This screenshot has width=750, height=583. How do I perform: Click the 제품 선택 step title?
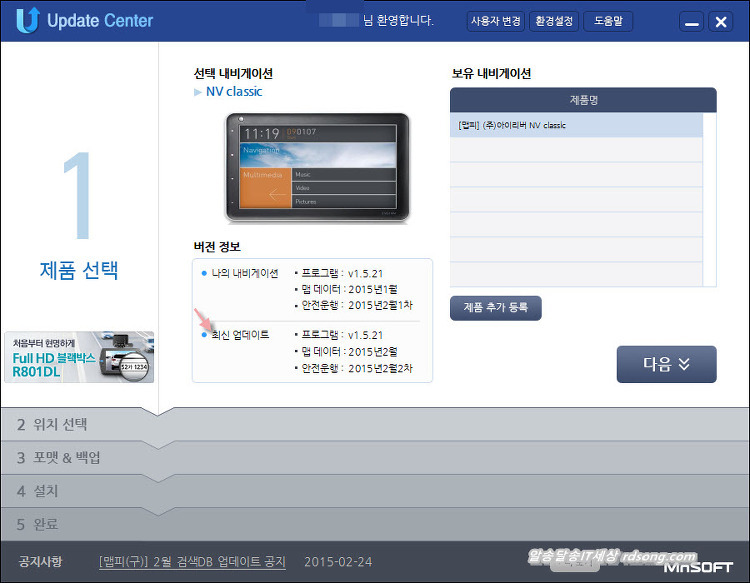(x=78, y=271)
